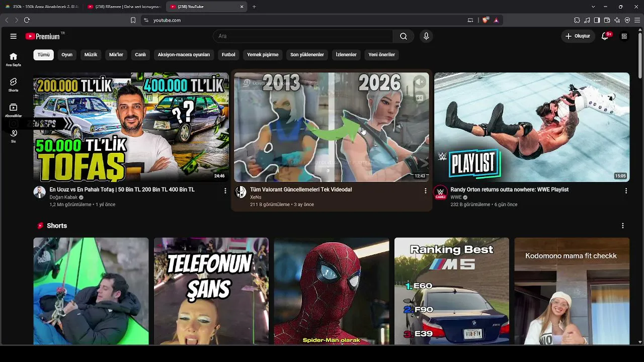Play the Tofaş video thumbnail

pos(131,127)
